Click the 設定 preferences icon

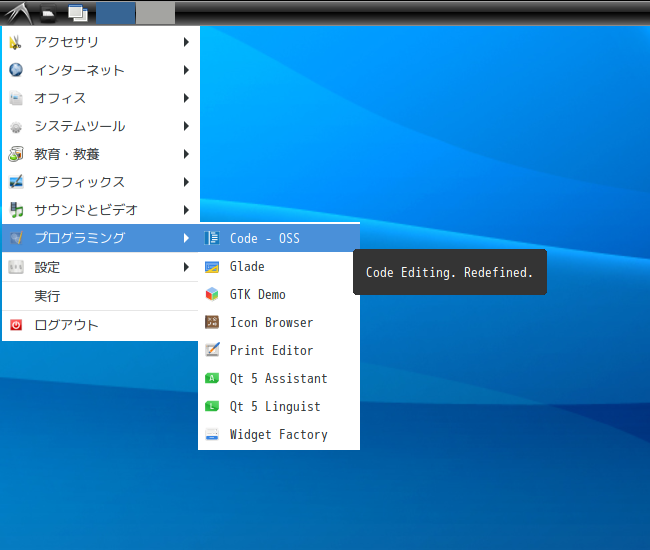[x=16, y=267]
